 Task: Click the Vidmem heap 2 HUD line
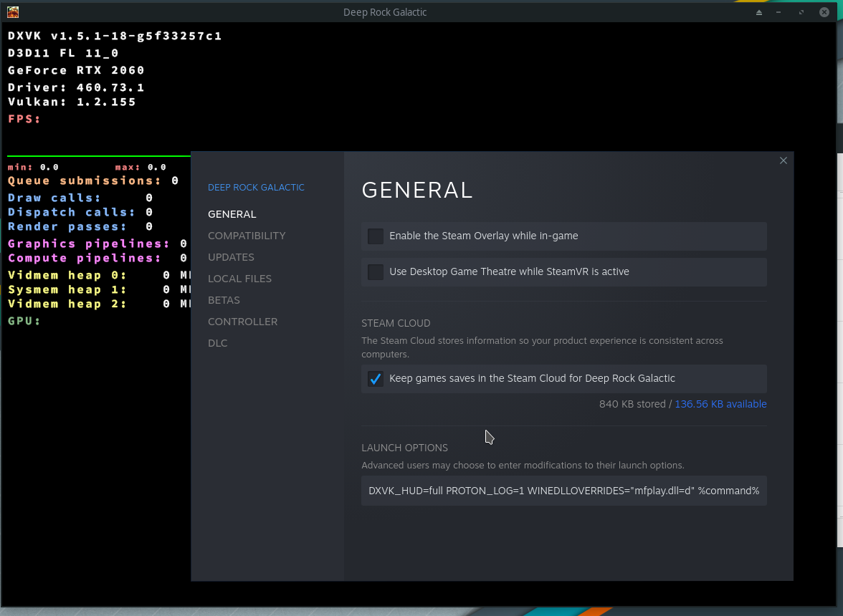[x=99, y=304]
